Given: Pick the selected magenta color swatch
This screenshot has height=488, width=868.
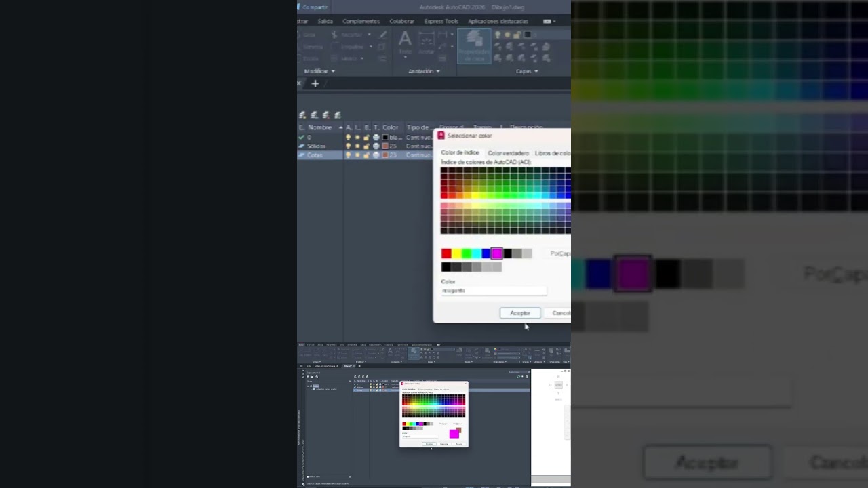Looking at the screenshot, I should click(x=497, y=253).
